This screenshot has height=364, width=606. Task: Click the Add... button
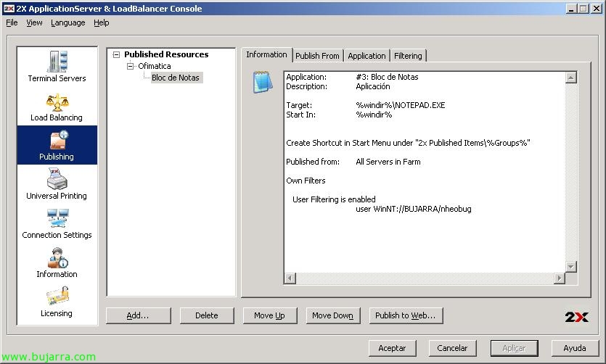(x=138, y=315)
